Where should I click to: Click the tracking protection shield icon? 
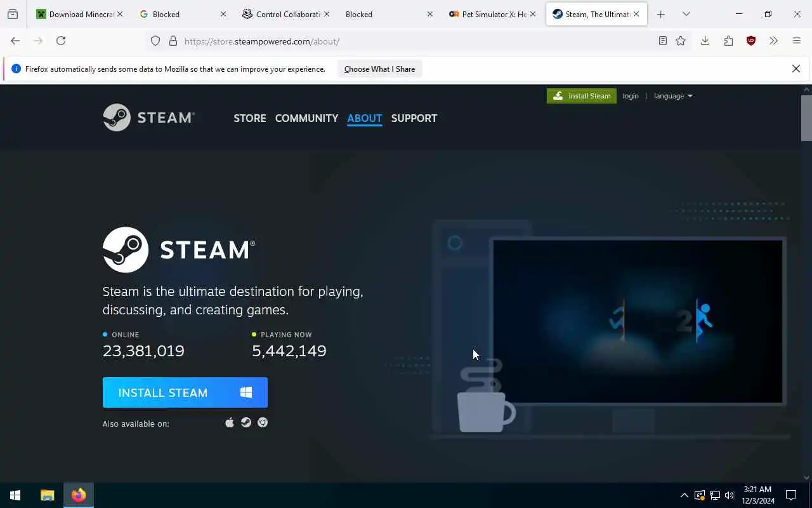pyautogui.click(x=155, y=41)
